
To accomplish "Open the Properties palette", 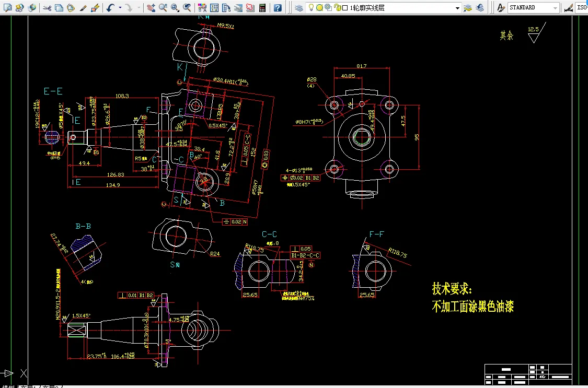I will click(x=202, y=7).
